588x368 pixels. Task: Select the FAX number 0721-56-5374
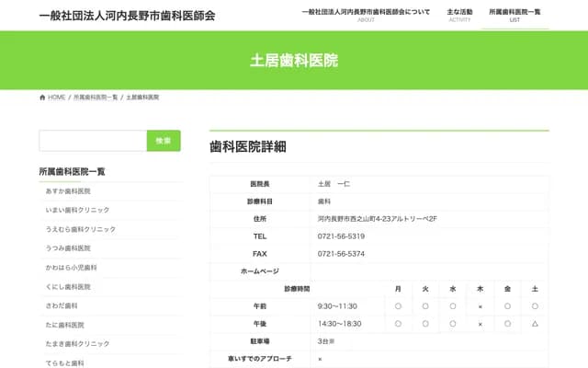pos(341,254)
